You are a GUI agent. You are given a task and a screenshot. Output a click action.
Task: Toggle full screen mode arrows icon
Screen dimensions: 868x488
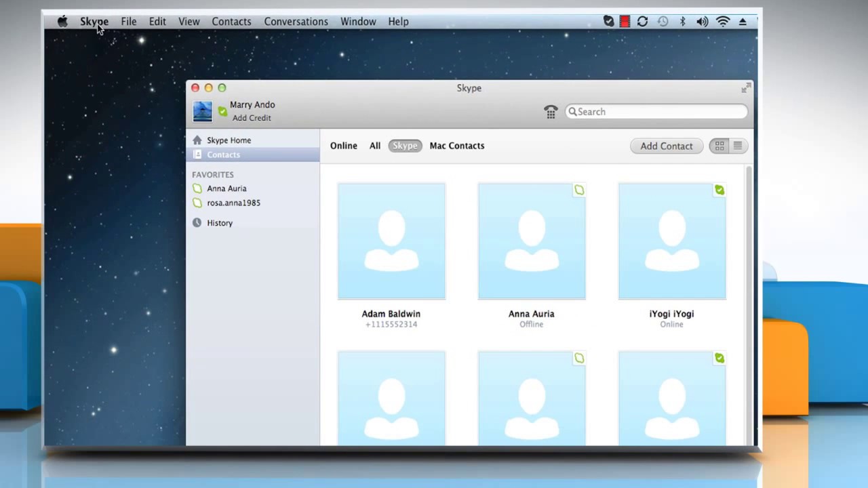click(x=746, y=88)
